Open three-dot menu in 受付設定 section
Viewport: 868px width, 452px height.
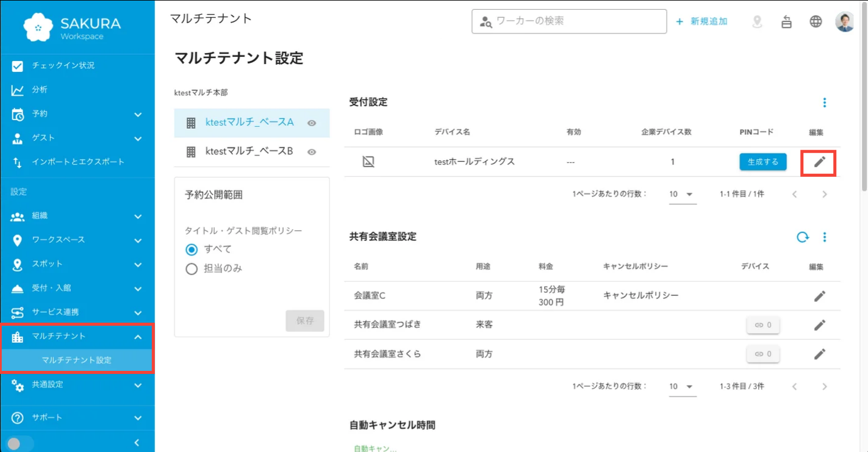coord(824,102)
